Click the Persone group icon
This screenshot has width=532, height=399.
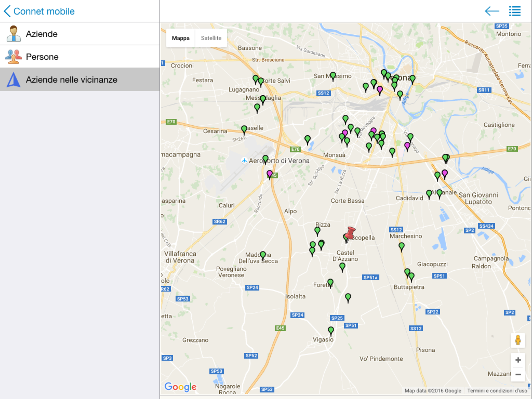tap(13, 56)
